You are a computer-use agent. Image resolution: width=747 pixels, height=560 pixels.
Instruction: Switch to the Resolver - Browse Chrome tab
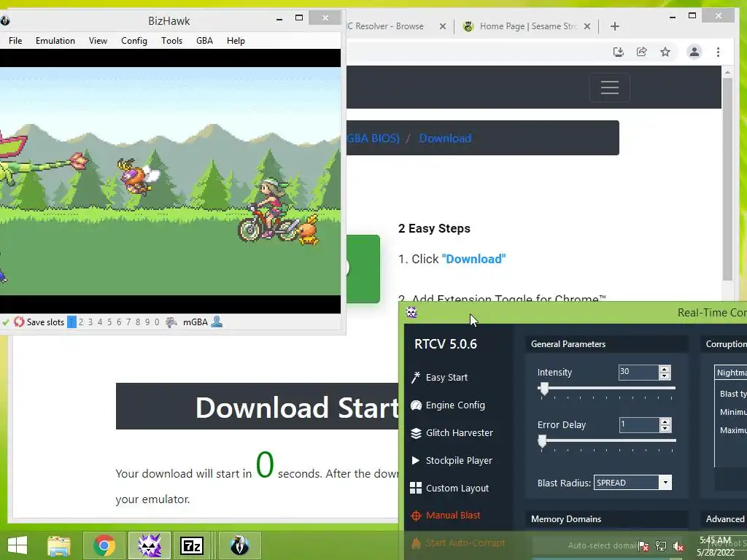click(386, 26)
